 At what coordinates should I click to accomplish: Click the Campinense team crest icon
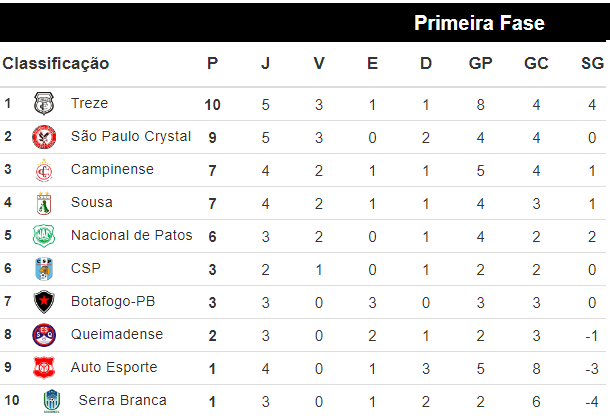pos(42,169)
